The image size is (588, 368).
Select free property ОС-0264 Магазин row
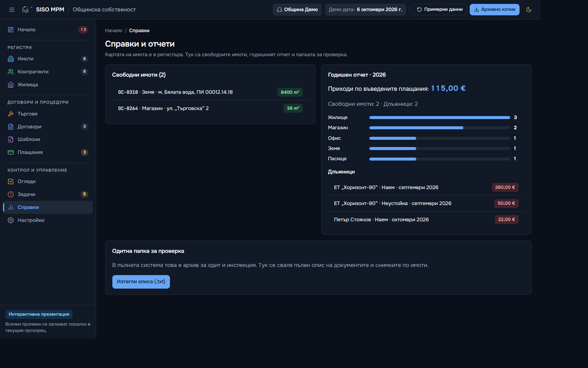(x=210, y=108)
